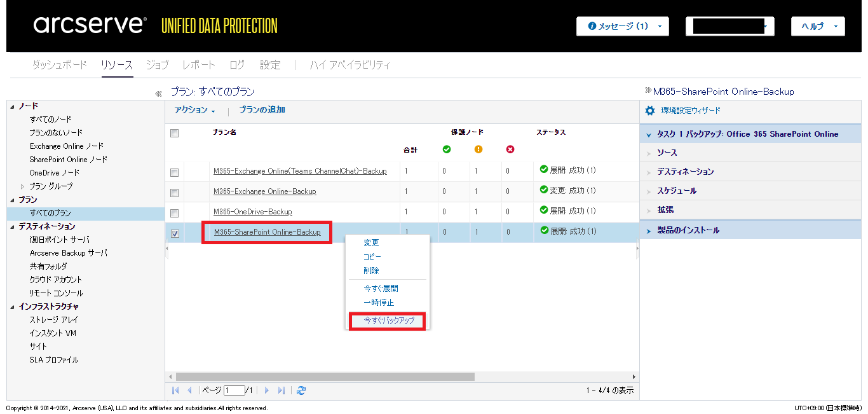This screenshot has width=868, height=414.
Task: Click the page number input field
Action: 234,390
